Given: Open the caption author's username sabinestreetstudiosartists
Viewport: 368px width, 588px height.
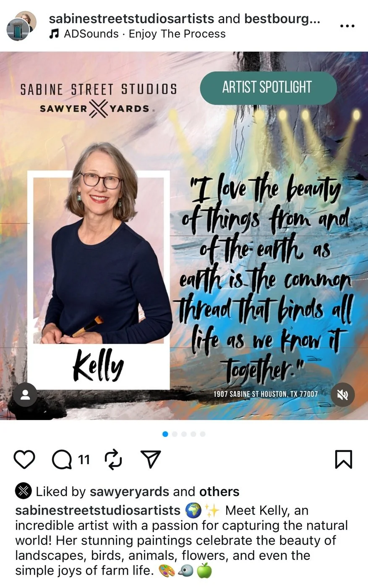Looking at the screenshot, I should pyautogui.click(x=98, y=510).
